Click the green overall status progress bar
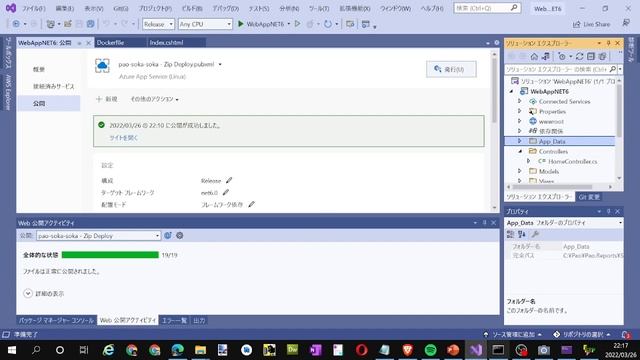Viewport: 640px width, 360px height. click(x=110, y=255)
